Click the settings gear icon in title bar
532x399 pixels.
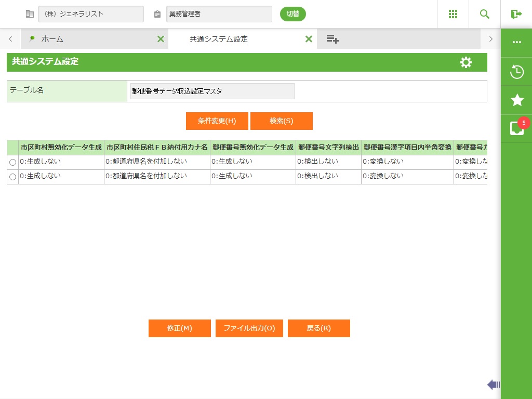tap(466, 62)
